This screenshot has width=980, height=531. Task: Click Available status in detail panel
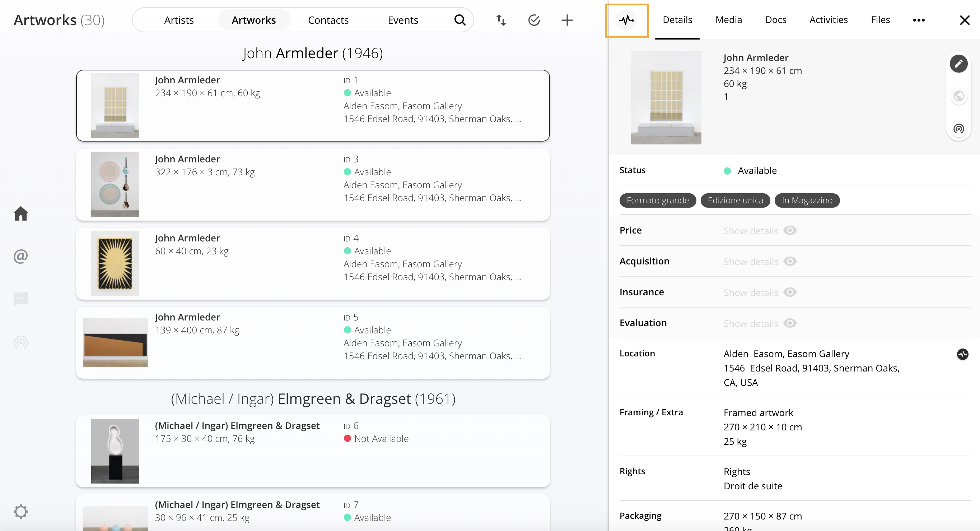click(750, 171)
